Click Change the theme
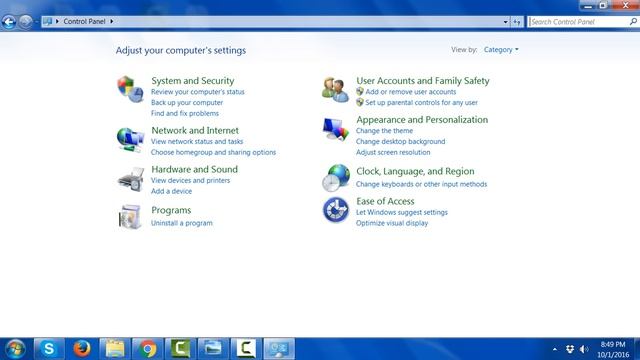Image resolution: width=640 pixels, height=360 pixels. coord(384,131)
